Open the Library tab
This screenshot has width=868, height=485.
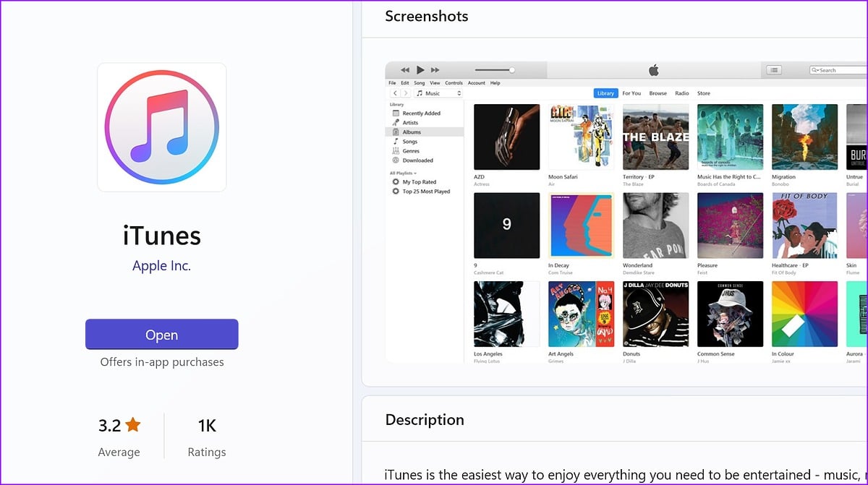point(606,93)
